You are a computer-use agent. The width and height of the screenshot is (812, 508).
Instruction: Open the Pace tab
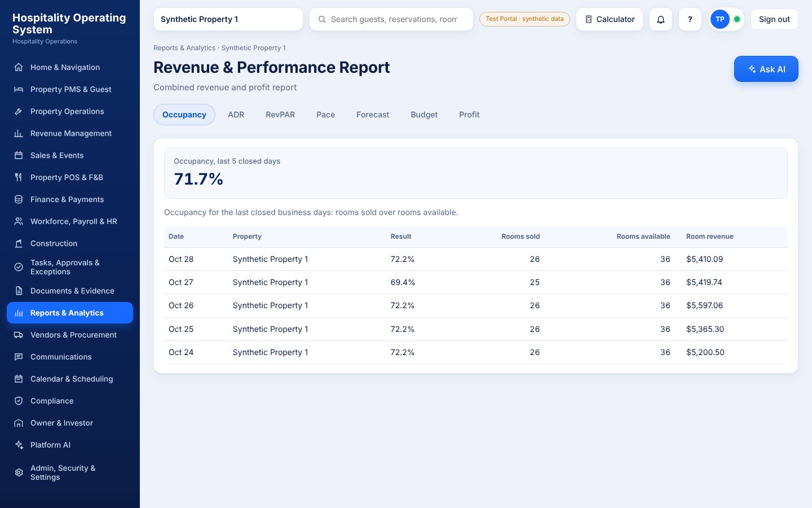pos(325,115)
